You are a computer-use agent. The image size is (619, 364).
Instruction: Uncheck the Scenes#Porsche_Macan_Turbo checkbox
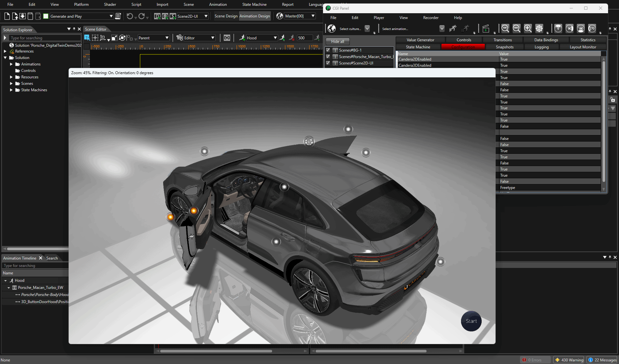328,56
